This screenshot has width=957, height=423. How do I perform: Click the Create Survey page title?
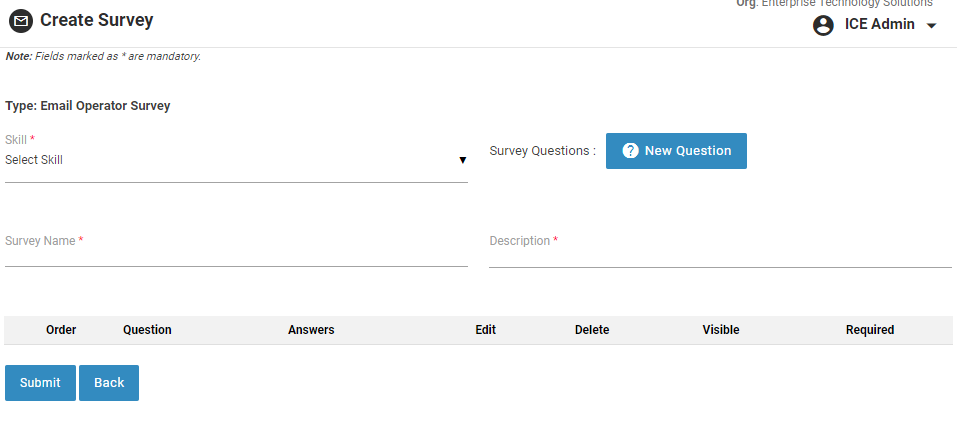[x=97, y=20]
